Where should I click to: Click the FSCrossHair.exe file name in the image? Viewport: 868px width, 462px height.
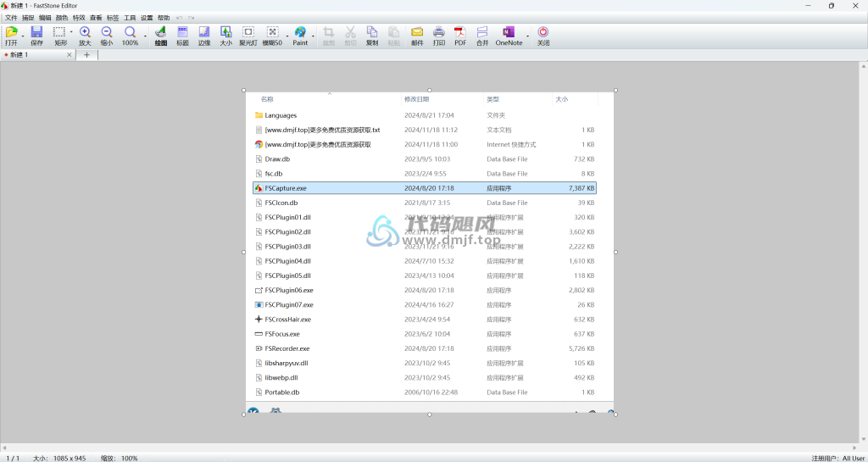288,320
